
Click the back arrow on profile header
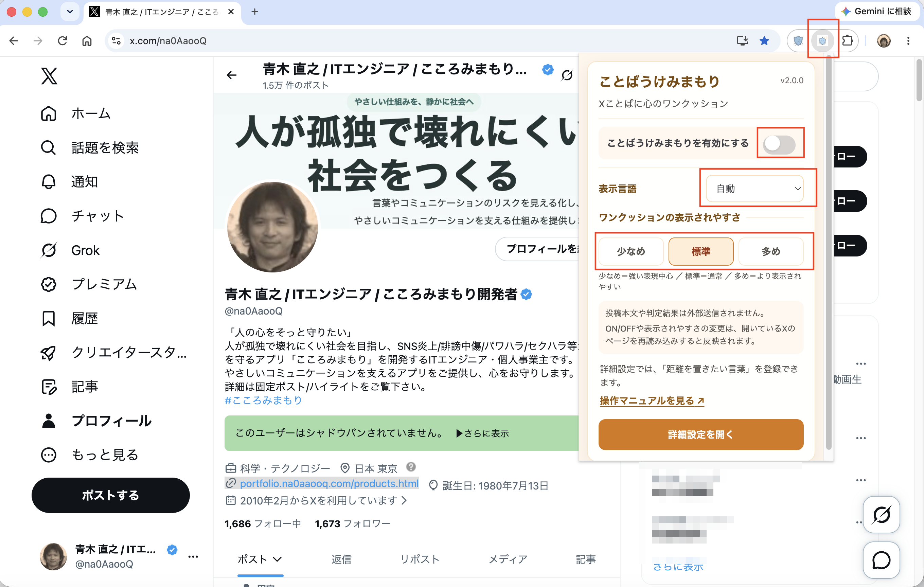[x=231, y=75]
